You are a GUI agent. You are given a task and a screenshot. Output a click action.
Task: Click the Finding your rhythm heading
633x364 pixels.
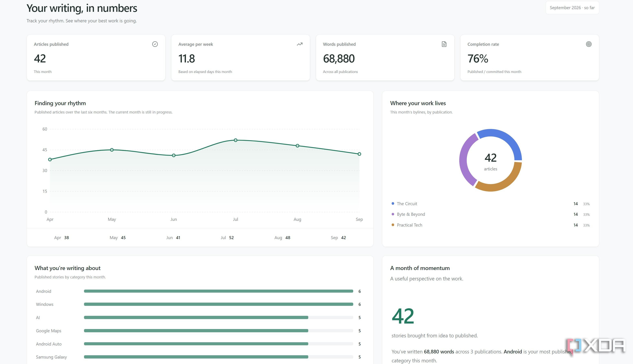point(60,103)
